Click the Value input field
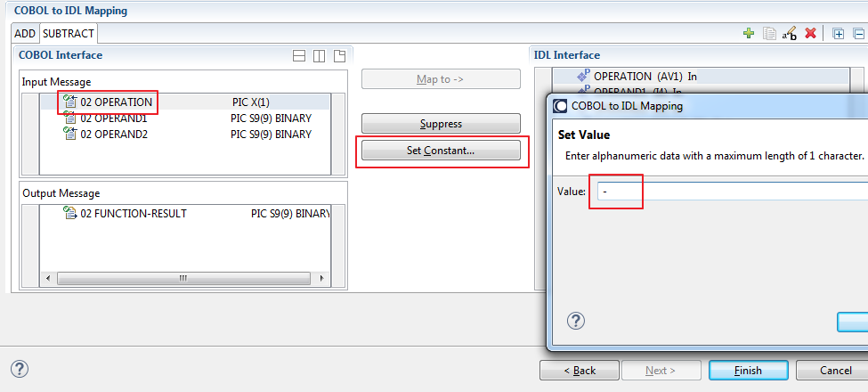The image size is (868, 392). tap(732, 192)
